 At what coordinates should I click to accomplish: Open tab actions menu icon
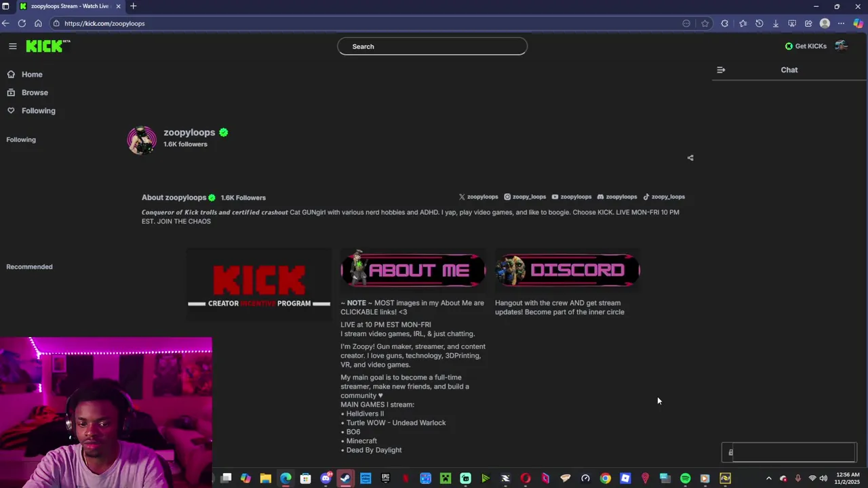pyautogui.click(x=5, y=6)
